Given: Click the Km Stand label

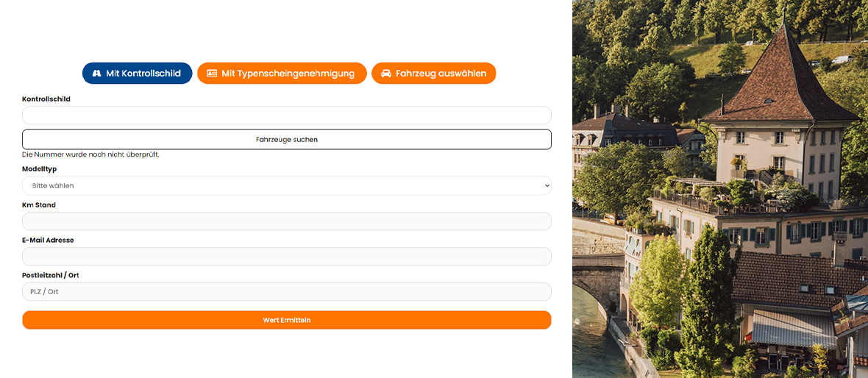Looking at the screenshot, I should [39, 204].
